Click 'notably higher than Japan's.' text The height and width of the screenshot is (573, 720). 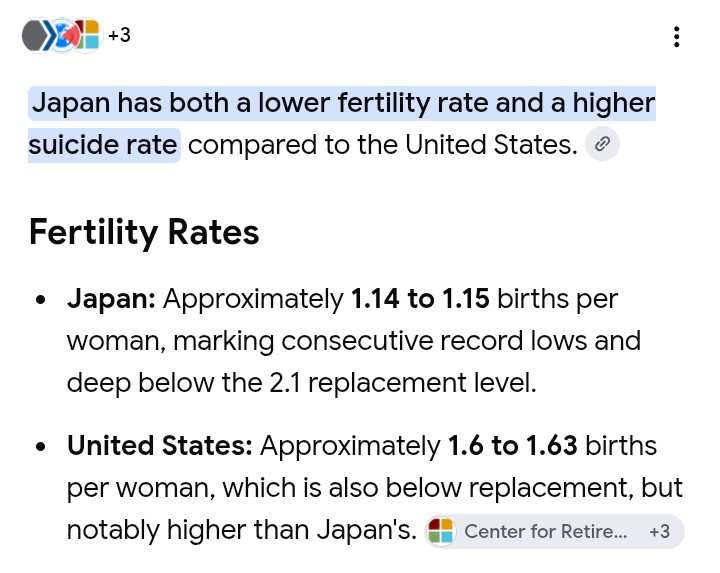coord(242,529)
